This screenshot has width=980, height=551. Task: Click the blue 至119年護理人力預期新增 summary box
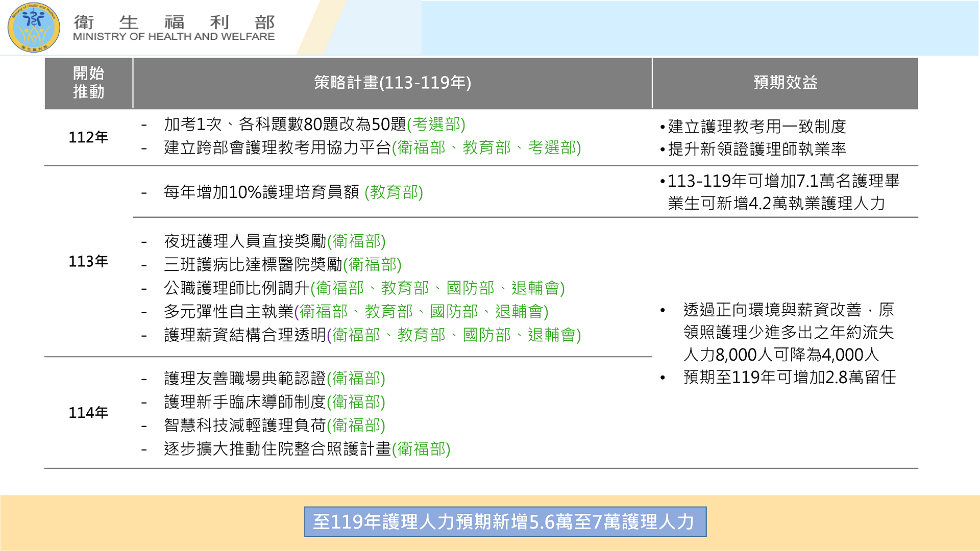click(505, 521)
